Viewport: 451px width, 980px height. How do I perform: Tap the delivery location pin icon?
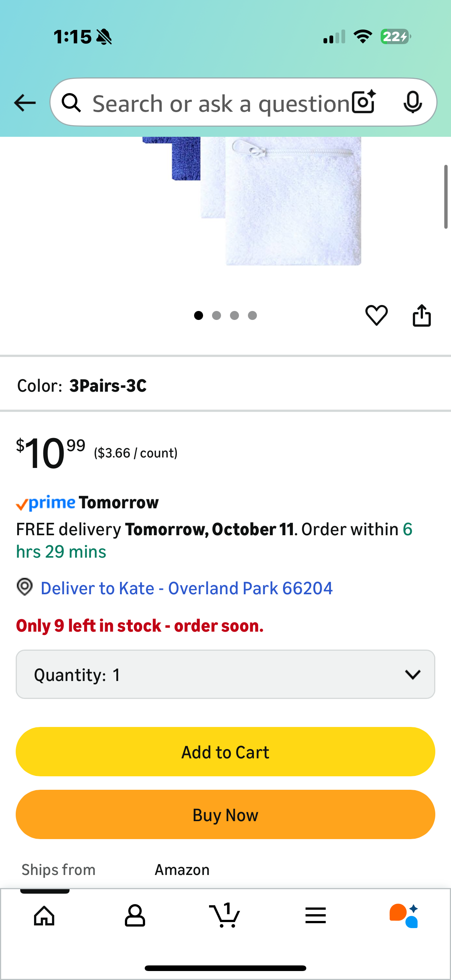pos(25,587)
